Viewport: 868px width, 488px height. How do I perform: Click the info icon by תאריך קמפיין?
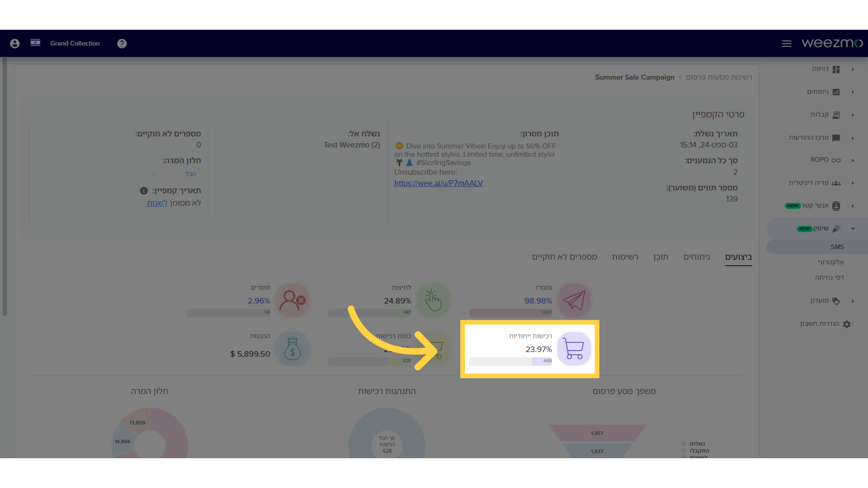(x=144, y=191)
